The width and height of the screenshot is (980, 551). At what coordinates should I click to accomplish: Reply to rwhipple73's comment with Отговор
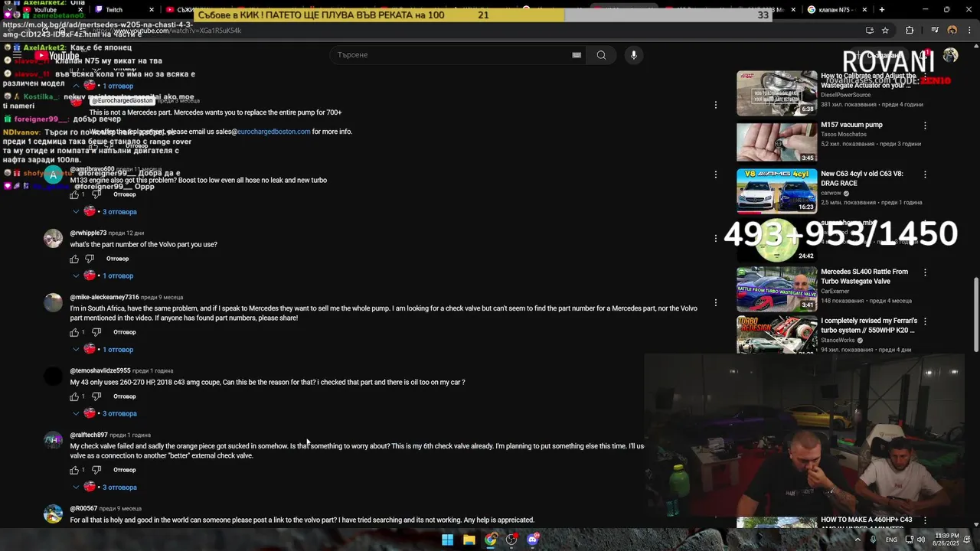pos(117,259)
